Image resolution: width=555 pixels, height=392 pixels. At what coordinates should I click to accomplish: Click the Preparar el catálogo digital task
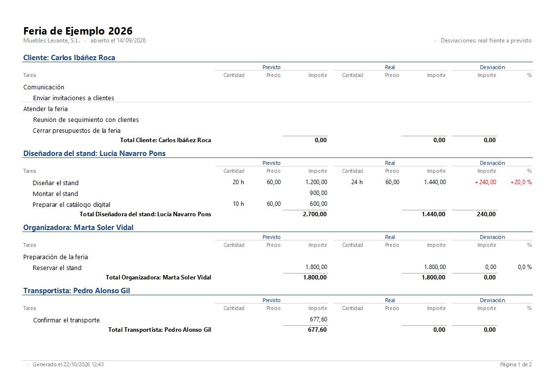coord(72,205)
